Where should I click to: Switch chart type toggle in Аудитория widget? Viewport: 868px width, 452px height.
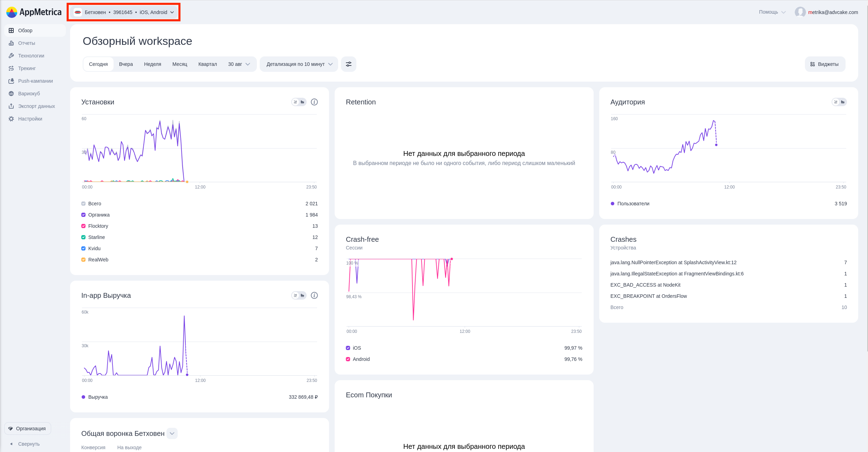point(839,102)
